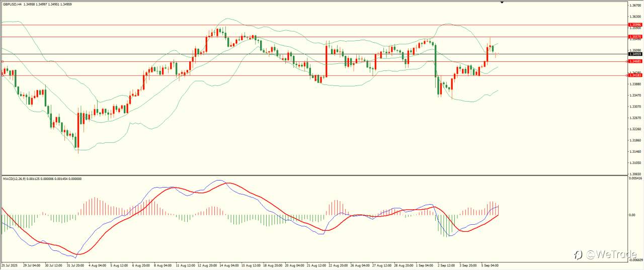Click price scale value 1.32670

coord(634,118)
